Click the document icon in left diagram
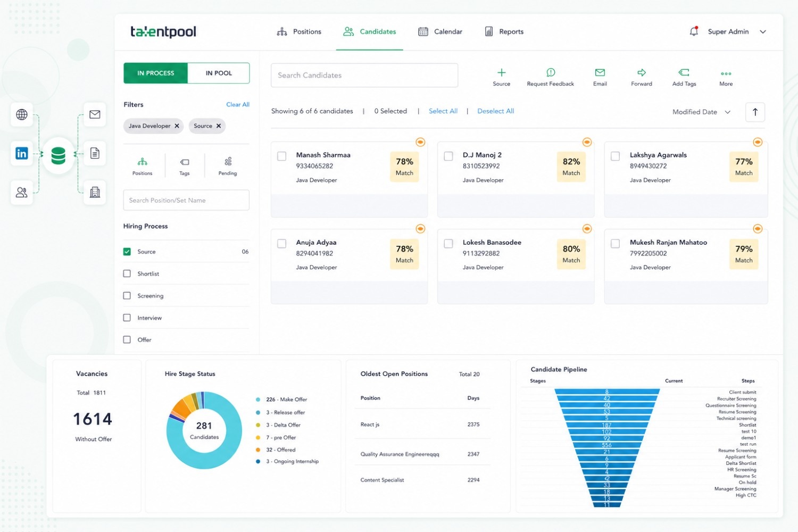This screenshot has width=798, height=532. pos(95,153)
